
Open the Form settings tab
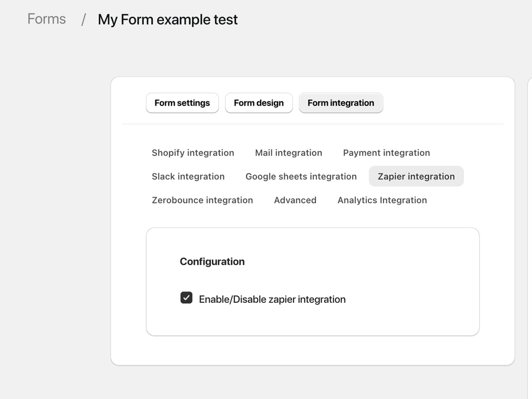tap(182, 103)
